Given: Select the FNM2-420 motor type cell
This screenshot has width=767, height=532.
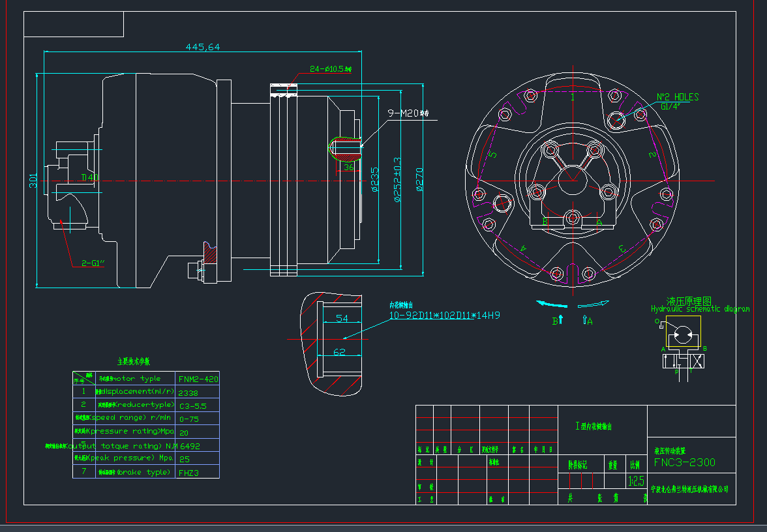Looking at the screenshot, I should pyautogui.click(x=198, y=378).
